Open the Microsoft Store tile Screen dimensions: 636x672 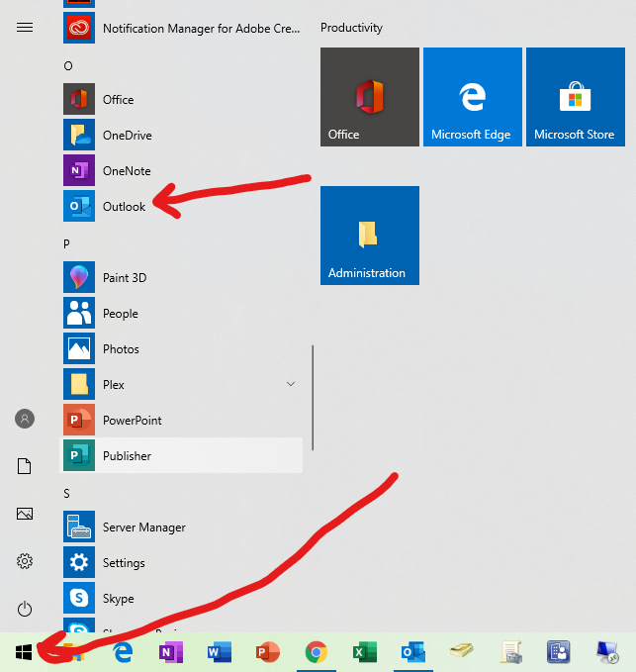(x=575, y=97)
